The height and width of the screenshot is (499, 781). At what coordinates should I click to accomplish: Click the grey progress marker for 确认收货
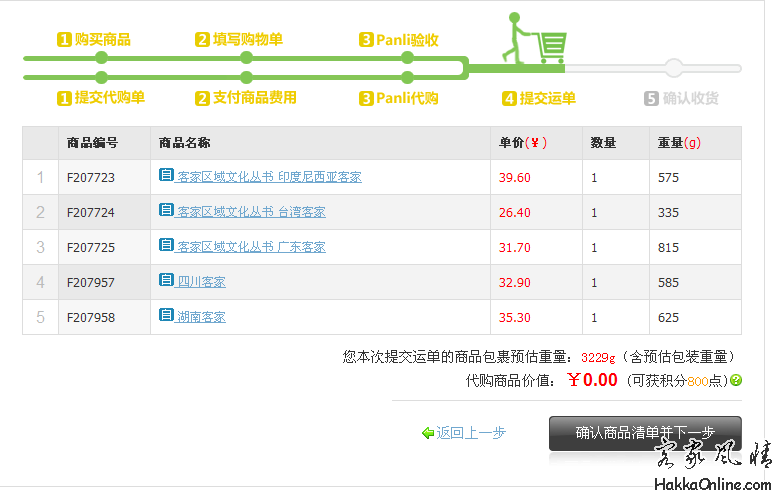[673, 68]
